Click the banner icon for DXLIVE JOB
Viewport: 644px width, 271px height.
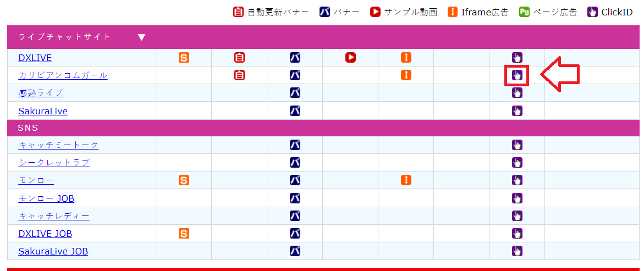(295, 234)
